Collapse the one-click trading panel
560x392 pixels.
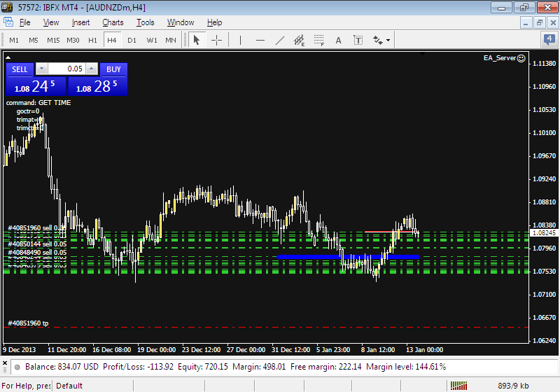(8, 57)
